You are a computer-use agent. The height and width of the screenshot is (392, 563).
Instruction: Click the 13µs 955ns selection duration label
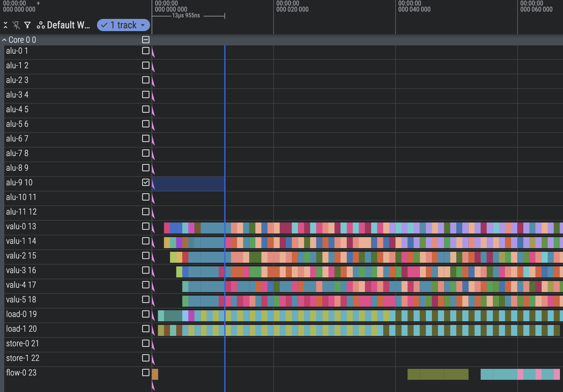(186, 16)
